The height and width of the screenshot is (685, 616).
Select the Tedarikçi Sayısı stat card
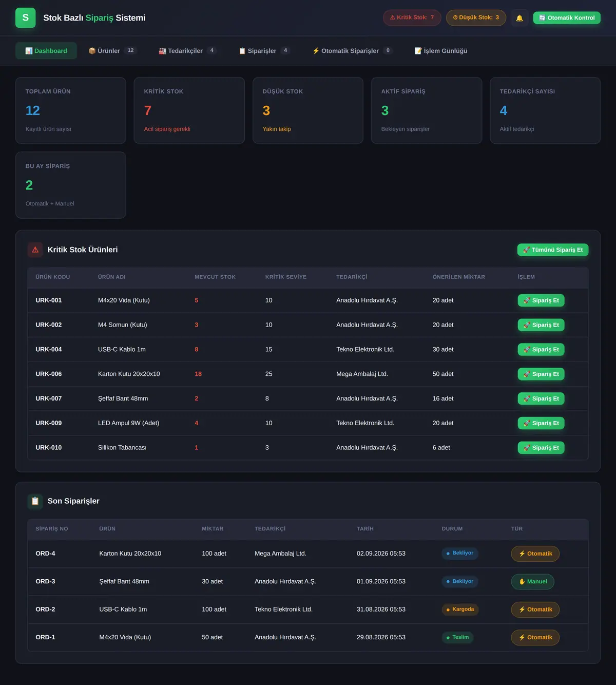545,110
